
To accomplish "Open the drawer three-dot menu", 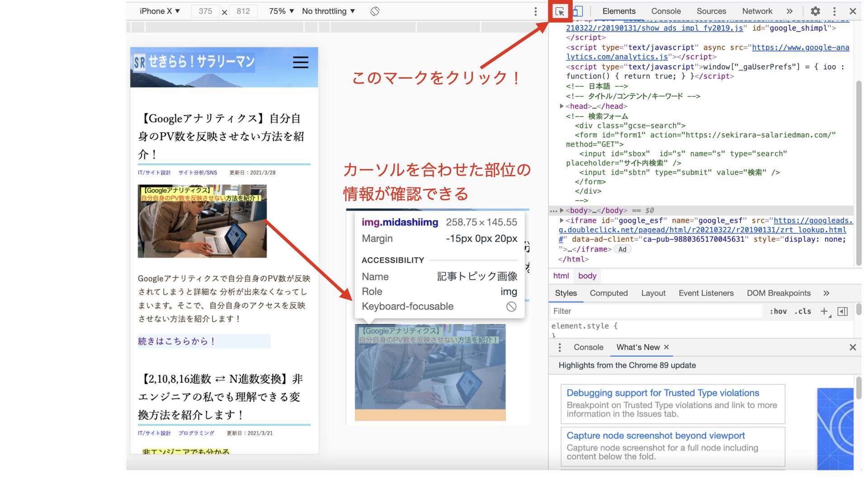I will [560, 347].
